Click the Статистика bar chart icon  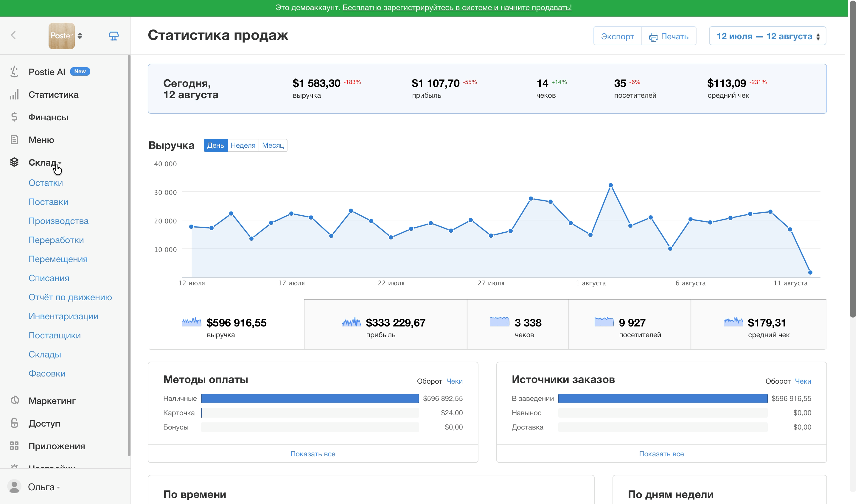tap(14, 94)
